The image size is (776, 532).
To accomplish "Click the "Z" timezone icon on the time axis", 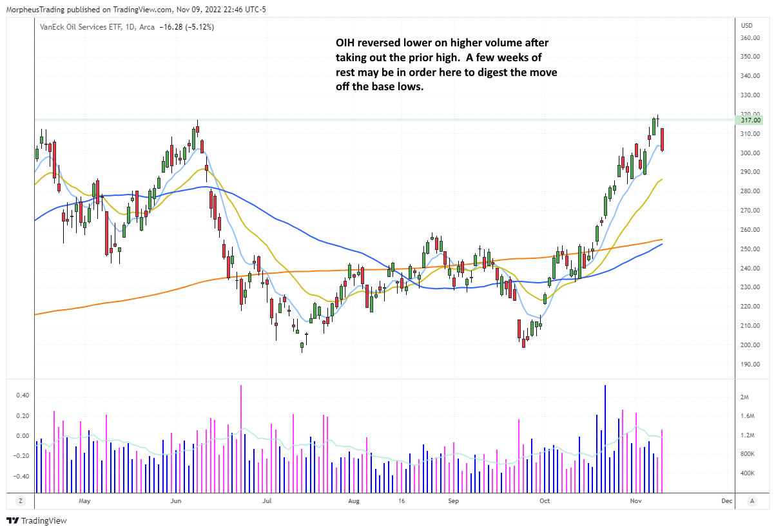I will tap(21, 500).
